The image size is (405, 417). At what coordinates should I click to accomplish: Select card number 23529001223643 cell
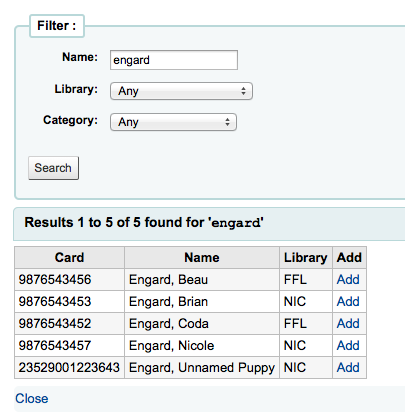tap(69, 368)
